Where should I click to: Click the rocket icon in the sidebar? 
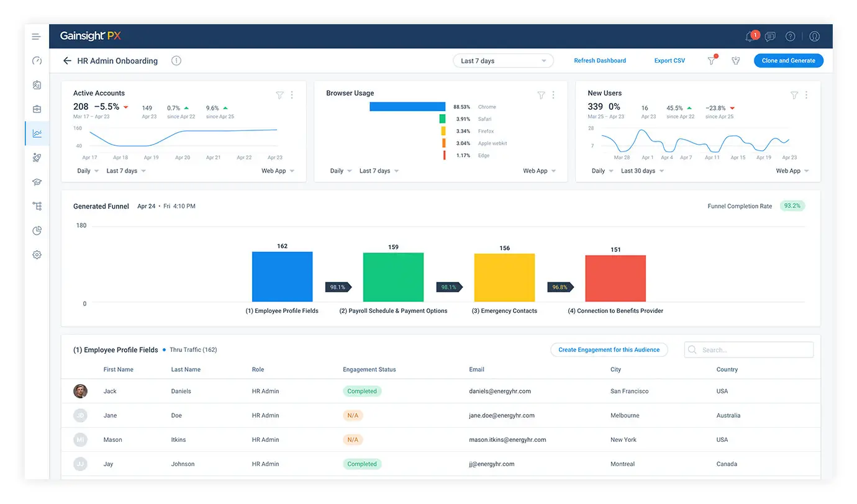pyautogui.click(x=37, y=158)
